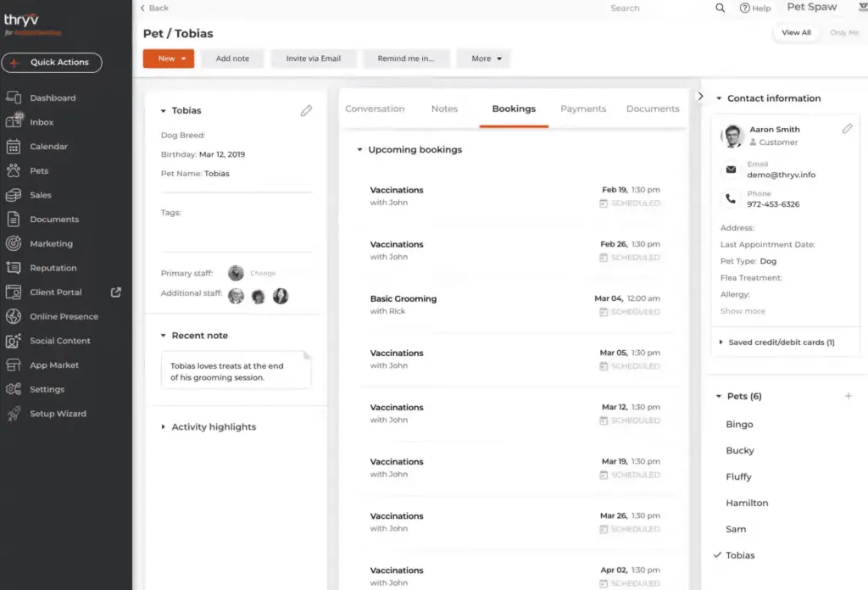868x590 pixels.
Task: Switch to the Payments tab
Action: (x=583, y=109)
